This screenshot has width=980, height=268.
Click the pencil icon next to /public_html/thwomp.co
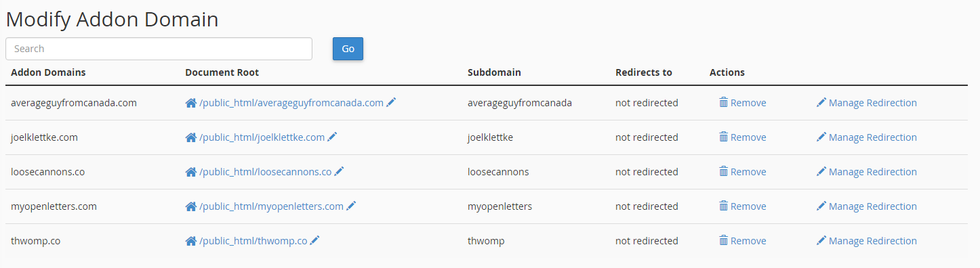[x=315, y=241]
